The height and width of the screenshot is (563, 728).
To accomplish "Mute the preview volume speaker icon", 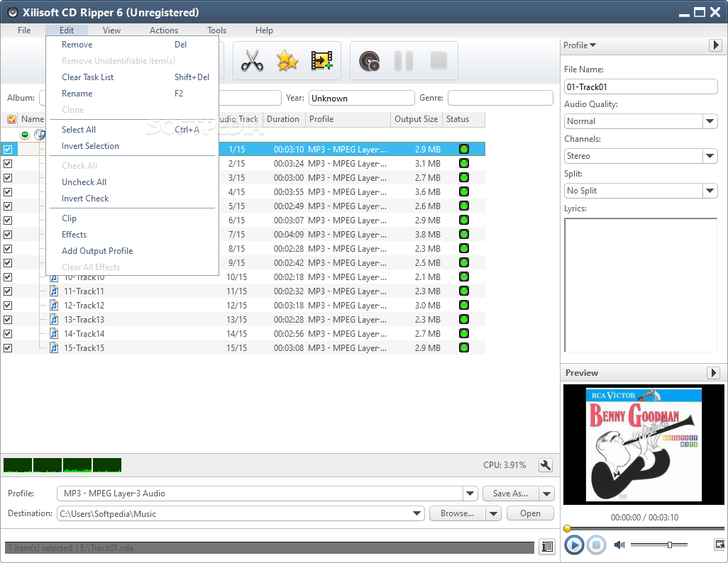I will [619, 545].
